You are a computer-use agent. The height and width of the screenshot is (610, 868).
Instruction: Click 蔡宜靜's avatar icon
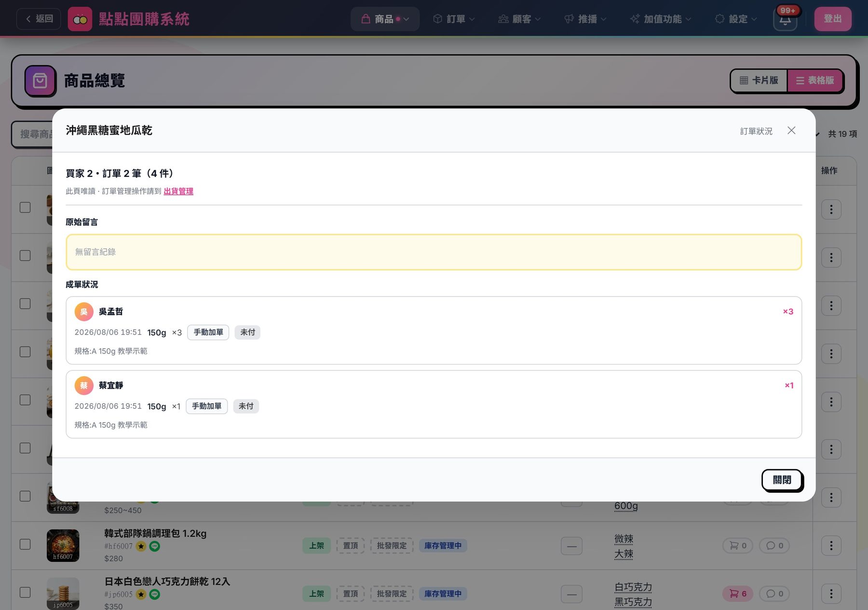pos(84,385)
